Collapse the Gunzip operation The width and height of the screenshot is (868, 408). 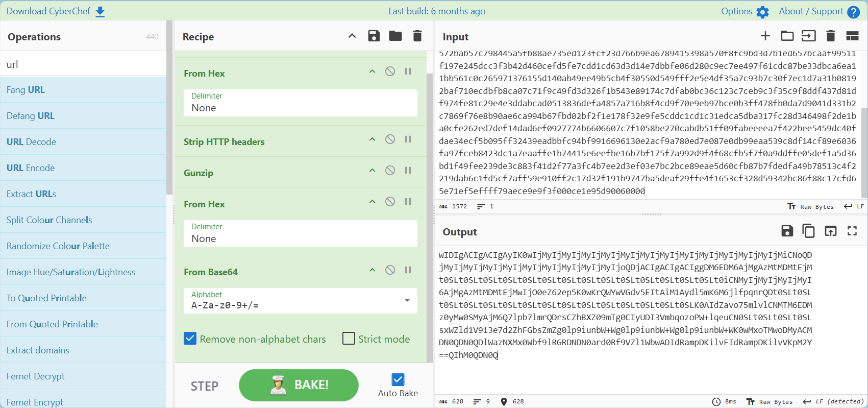373,171
